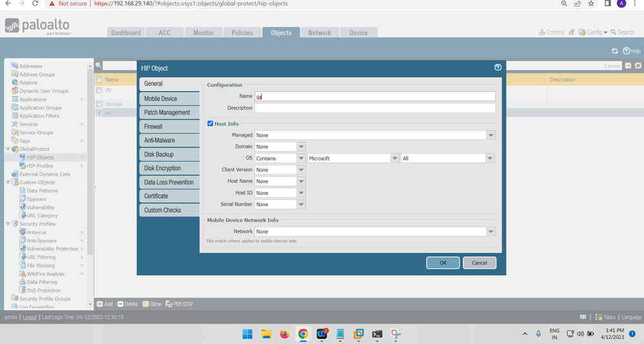Viewport: 644px width, 344px height.
Task: Expand the OS vendor Microsoft dropdown
Action: [x=395, y=158]
